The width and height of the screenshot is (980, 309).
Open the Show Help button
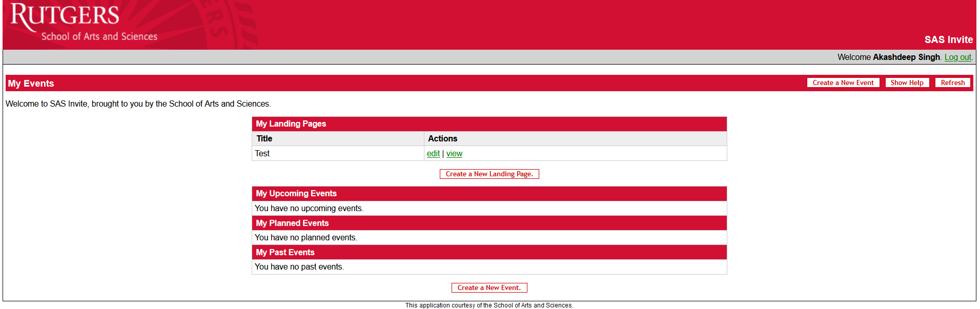coord(907,83)
